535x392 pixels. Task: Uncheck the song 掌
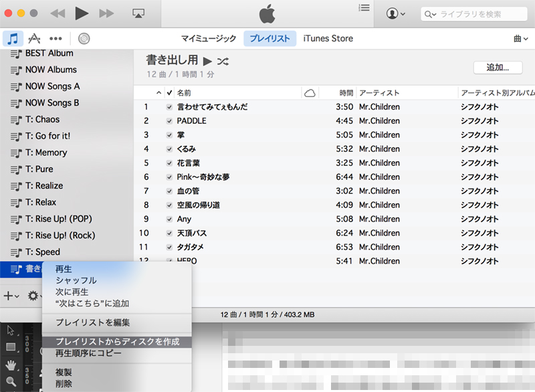169,135
